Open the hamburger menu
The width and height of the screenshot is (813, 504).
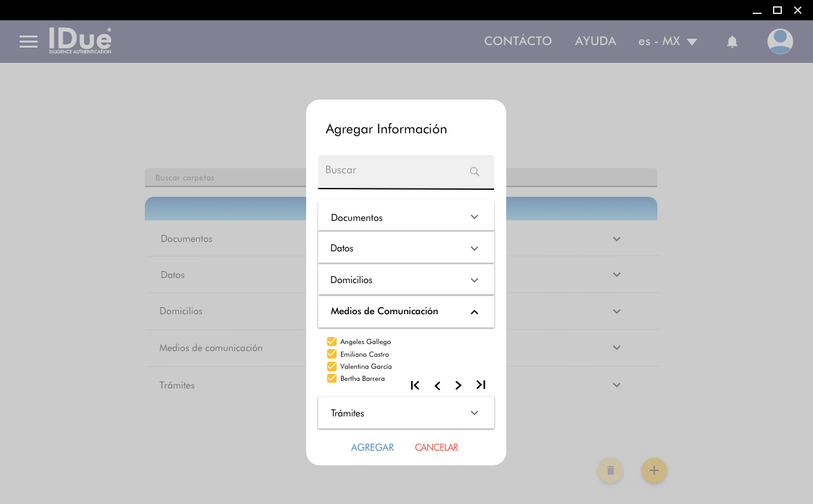29,42
